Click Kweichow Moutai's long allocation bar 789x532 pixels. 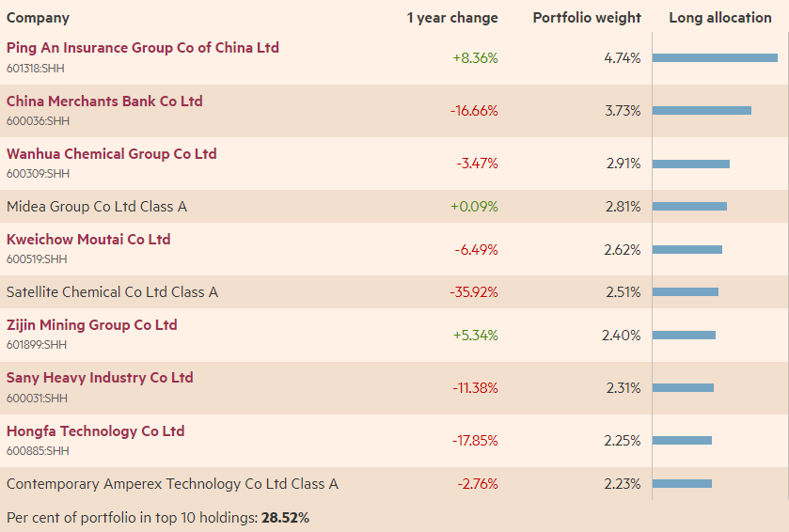tap(686, 250)
